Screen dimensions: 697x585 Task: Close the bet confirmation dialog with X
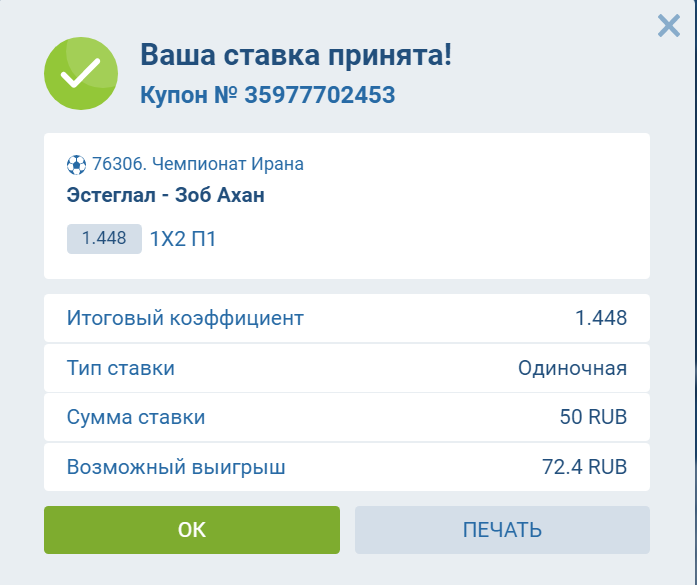pos(668,26)
